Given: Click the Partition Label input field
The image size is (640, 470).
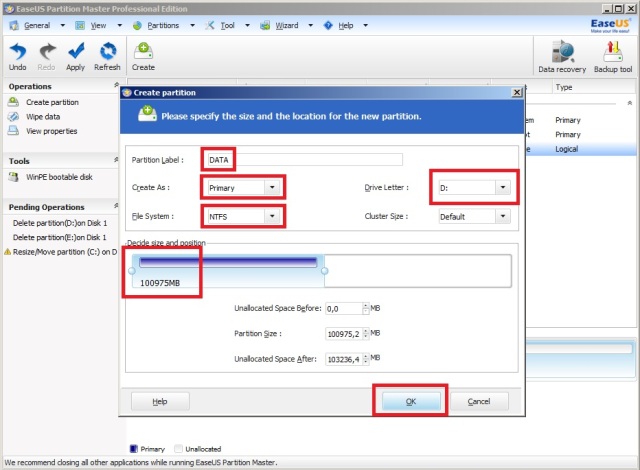Looking at the screenshot, I should click(x=304, y=160).
